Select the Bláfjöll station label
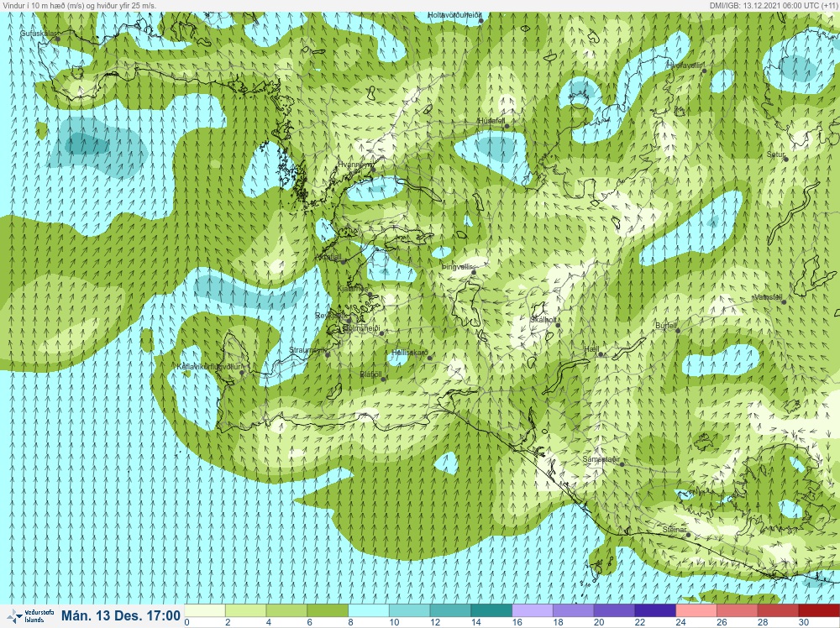The image size is (840, 628). [370, 374]
